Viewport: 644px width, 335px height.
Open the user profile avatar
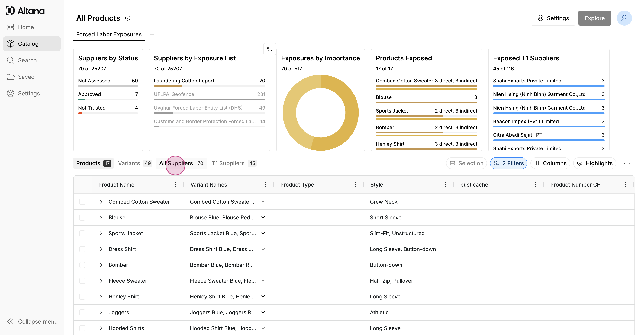[x=624, y=18]
